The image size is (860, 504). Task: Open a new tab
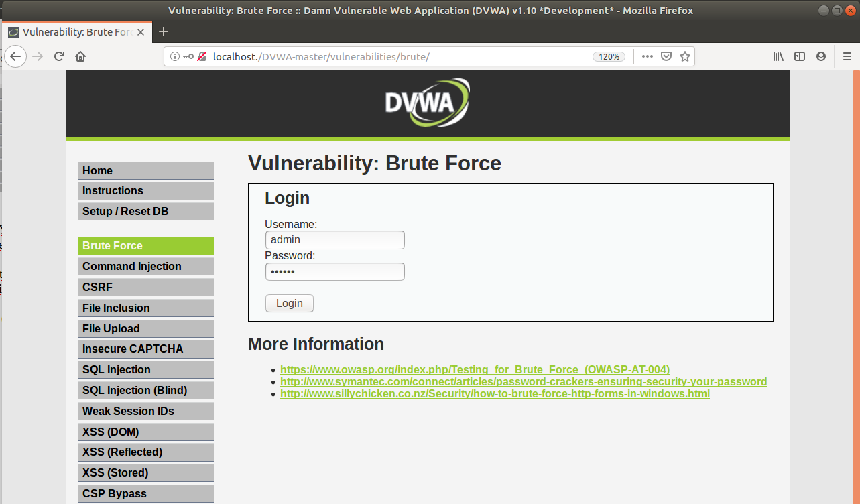click(x=164, y=31)
